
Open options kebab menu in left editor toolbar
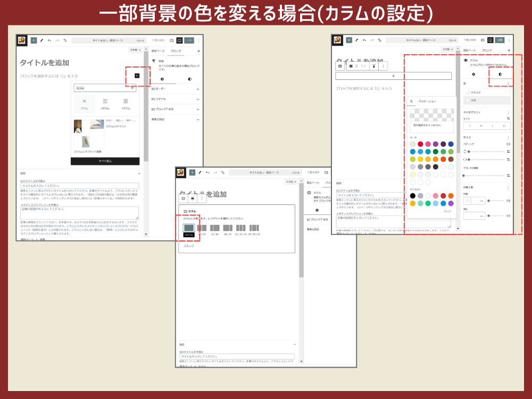pos(199,40)
